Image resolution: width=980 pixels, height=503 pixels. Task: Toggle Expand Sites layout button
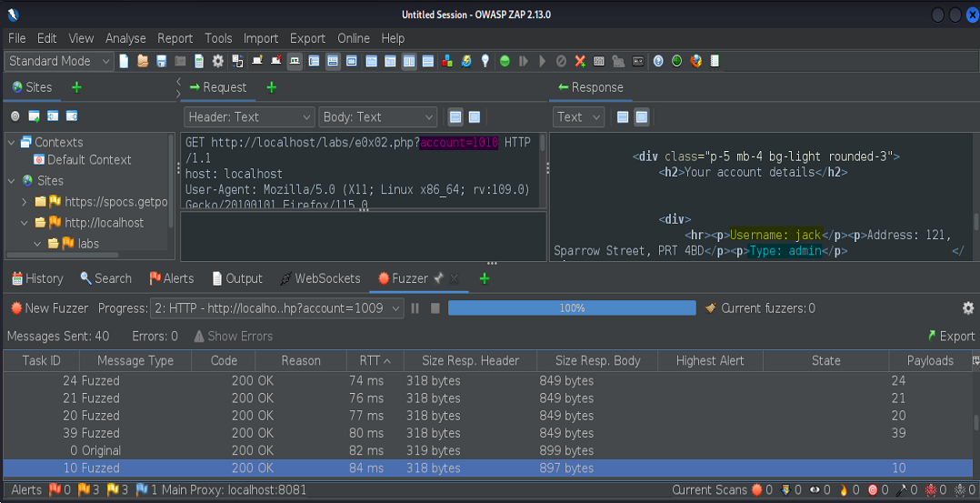point(314,61)
